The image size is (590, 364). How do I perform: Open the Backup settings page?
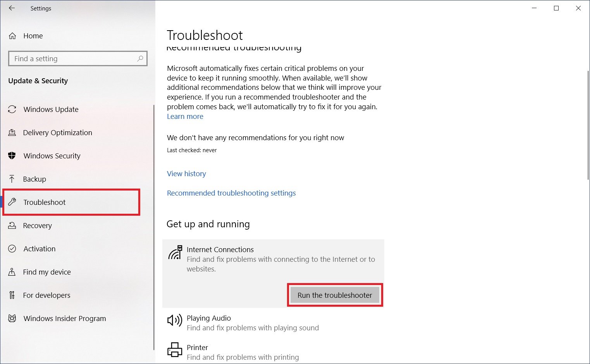[34, 179]
